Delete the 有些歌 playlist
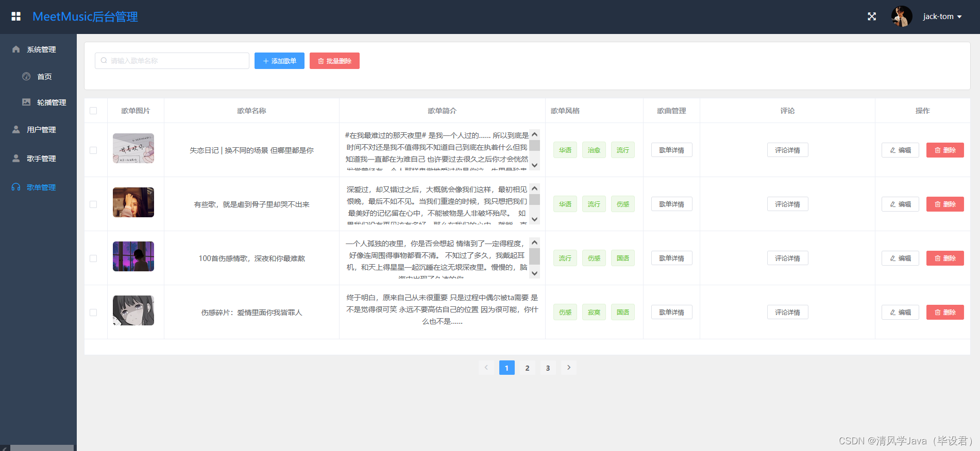Screen dimensions: 980x451 [945, 204]
